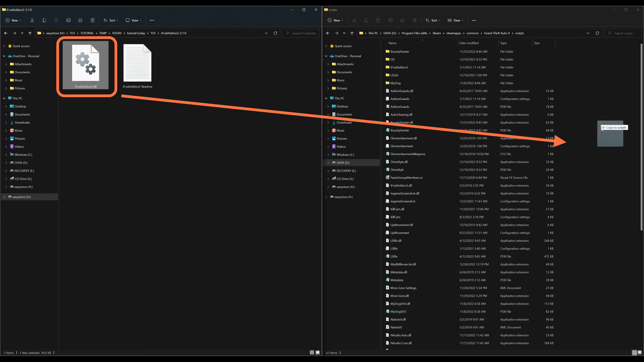Select RECOVERY (E:) in scripts window sidebar
The image size is (644, 362).
point(346,171)
